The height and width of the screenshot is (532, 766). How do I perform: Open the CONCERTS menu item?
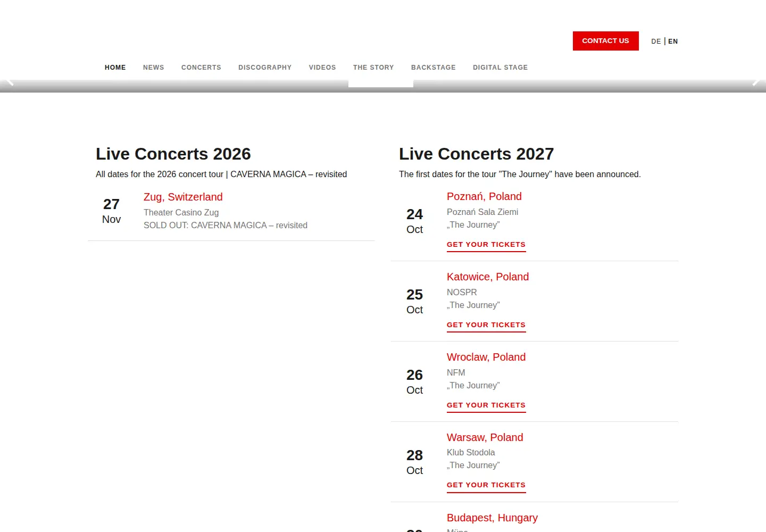pos(201,68)
